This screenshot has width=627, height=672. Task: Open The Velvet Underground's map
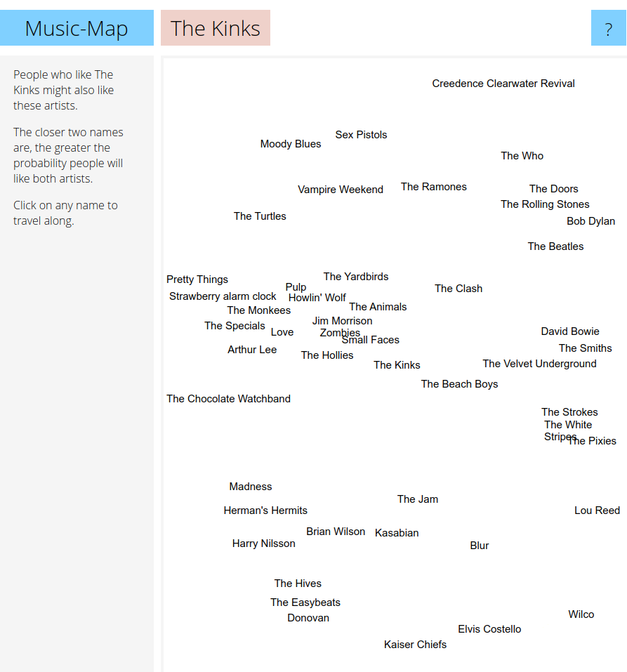tap(539, 364)
